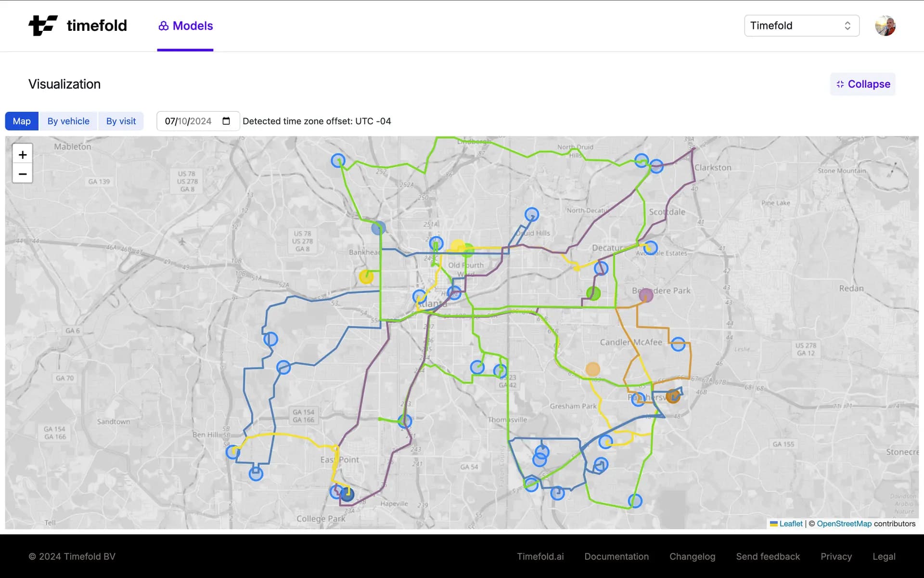Click the workspace selector chevron arrows

(x=847, y=26)
